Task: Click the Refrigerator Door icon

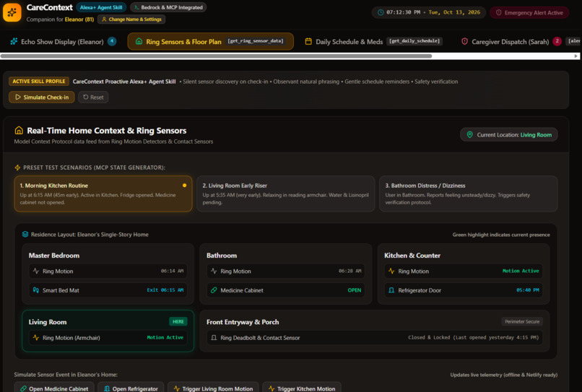Action: (x=391, y=290)
